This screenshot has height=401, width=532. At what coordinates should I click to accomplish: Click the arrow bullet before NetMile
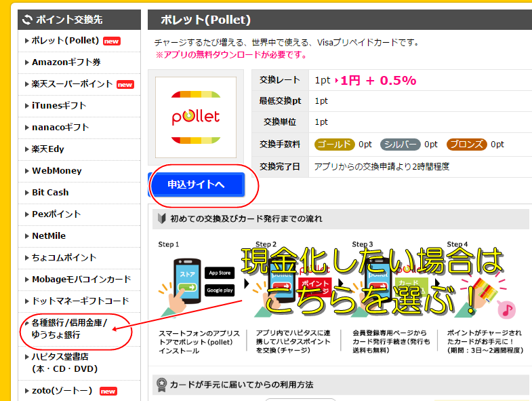pyautogui.click(x=27, y=236)
